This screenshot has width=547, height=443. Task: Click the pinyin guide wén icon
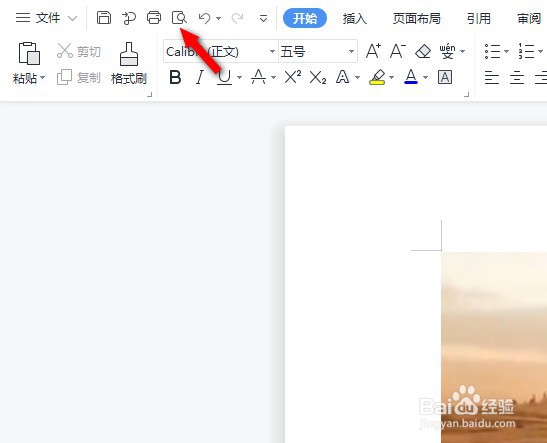(x=448, y=51)
